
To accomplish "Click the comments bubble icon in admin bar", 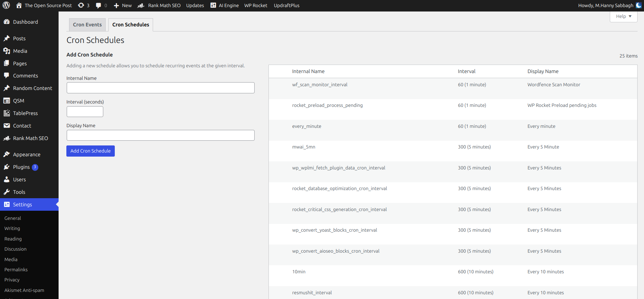I will pos(99,5).
